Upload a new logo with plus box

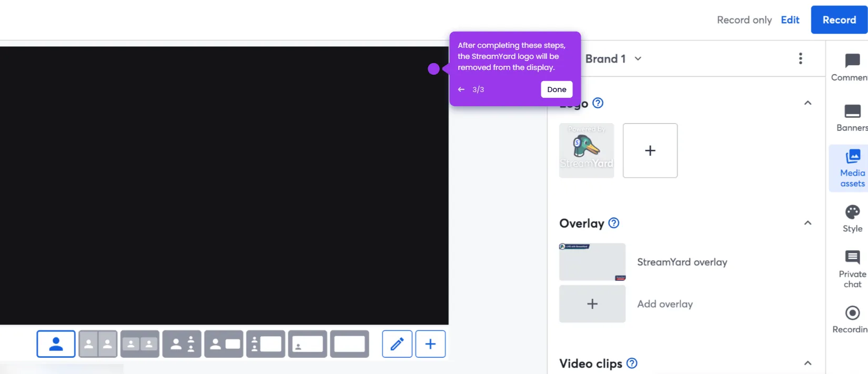pyautogui.click(x=650, y=150)
